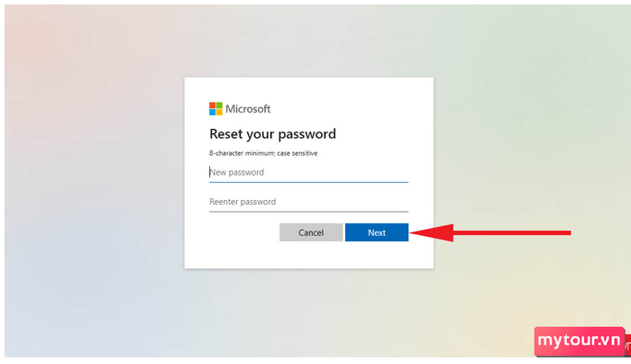Click the gray underline beneath Reenter password
The height and width of the screenshot is (364, 631).
[308, 212]
